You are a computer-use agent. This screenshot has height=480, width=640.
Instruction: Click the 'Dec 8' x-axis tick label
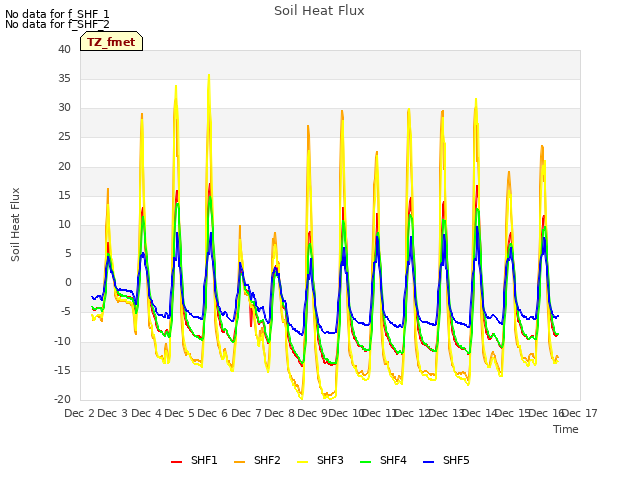280,413
